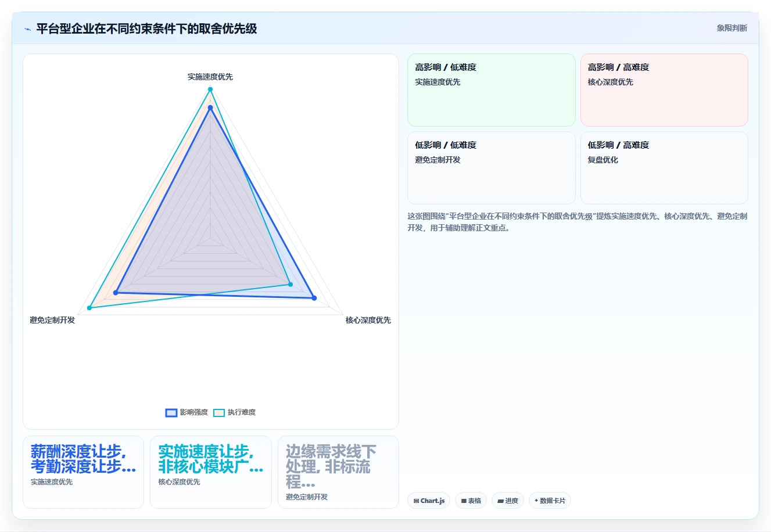Click the lightning icon beside the title
This screenshot has width=771, height=532.
coord(27,28)
